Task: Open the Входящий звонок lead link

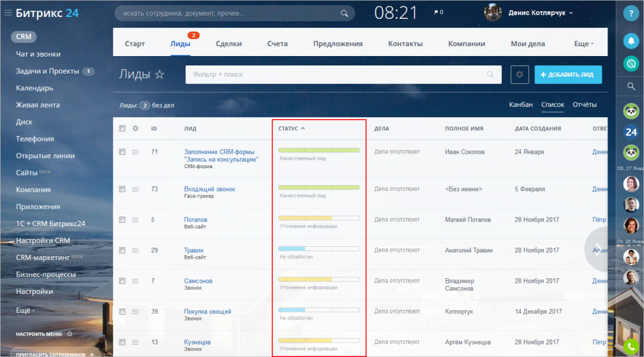Action: click(209, 189)
